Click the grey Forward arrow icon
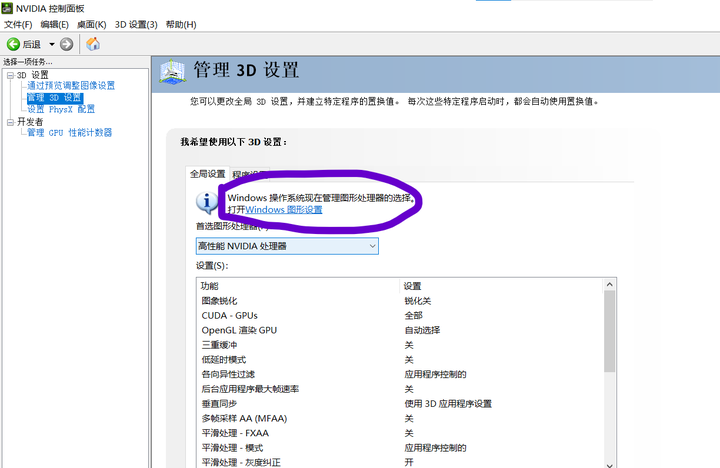Viewport: 720px width, 468px height. point(67,44)
